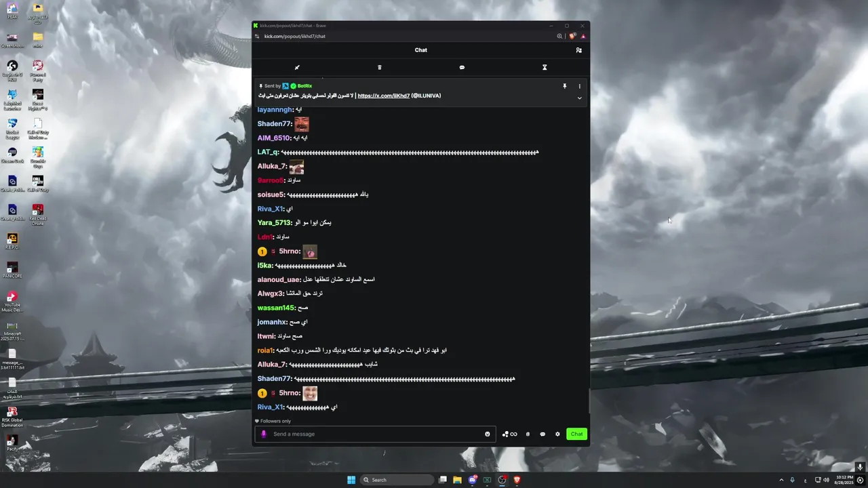
Task: Click the Followers only label
Action: [276, 421]
